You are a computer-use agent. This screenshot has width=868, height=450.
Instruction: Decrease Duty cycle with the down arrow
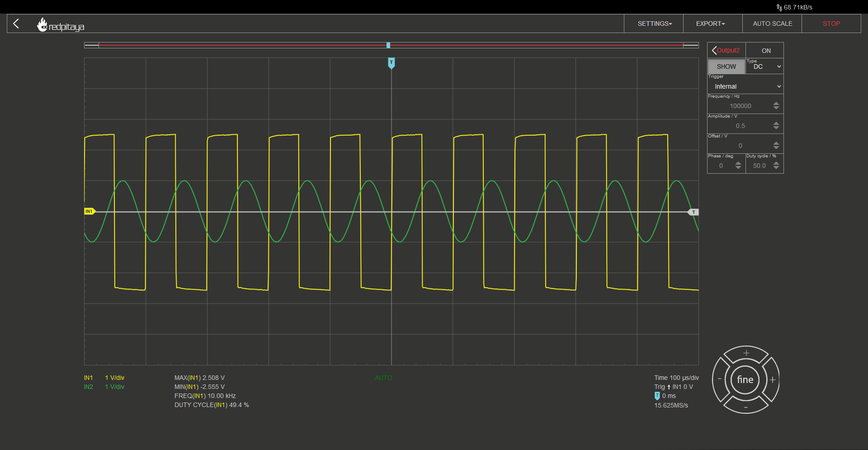click(776, 168)
